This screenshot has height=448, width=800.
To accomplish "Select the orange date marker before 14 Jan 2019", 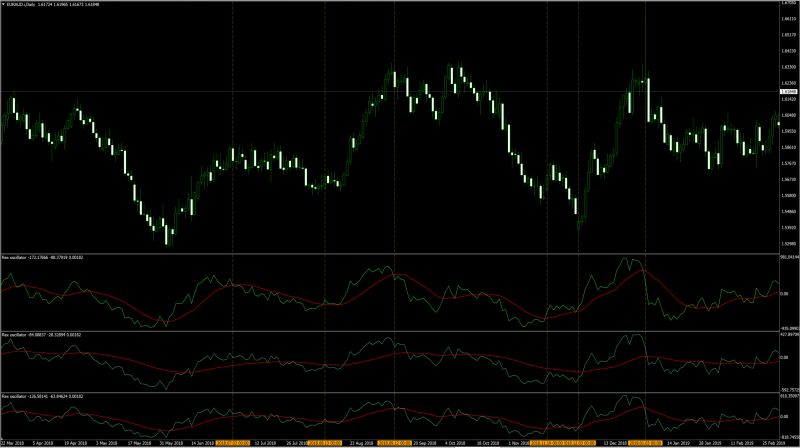I will pyautogui.click(x=645, y=443).
